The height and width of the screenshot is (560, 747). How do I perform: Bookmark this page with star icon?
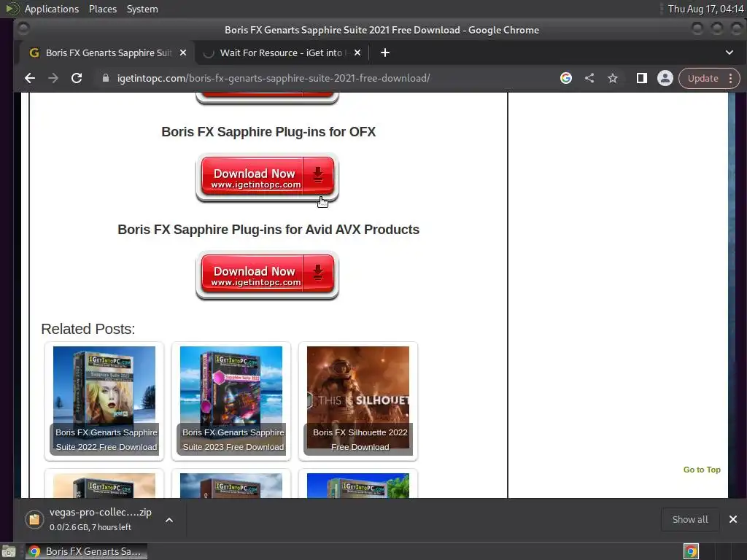click(613, 78)
